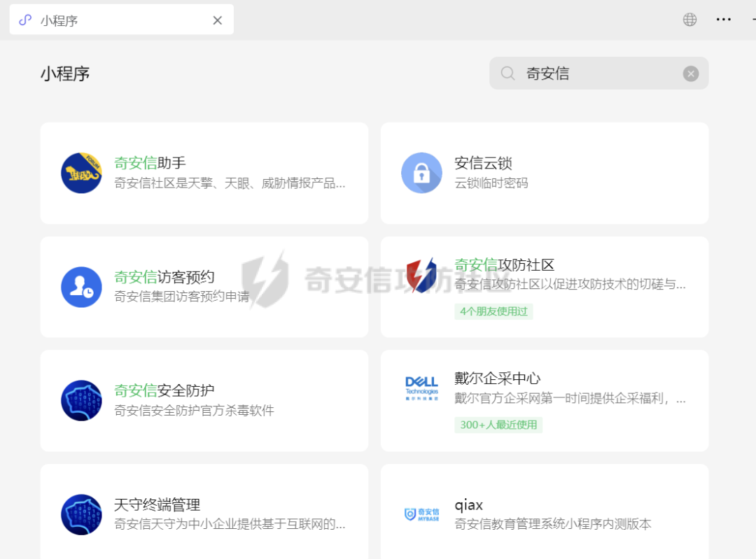Viewport: 756px width, 559px height.
Task: Click the 安信云锁 title
Action: click(483, 163)
